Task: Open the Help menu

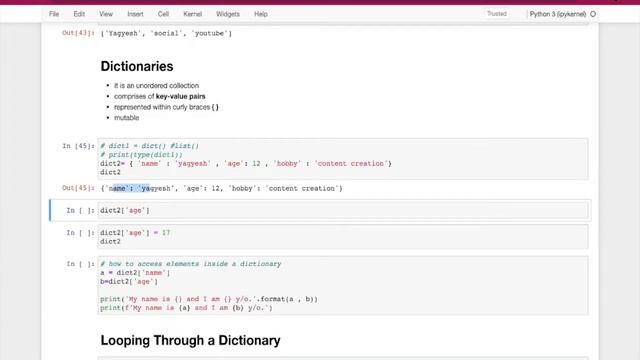Action: tap(261, 14)
